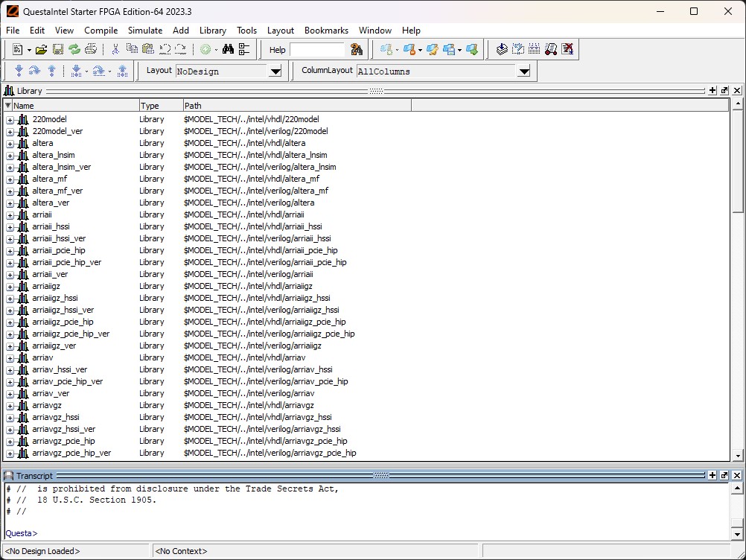The image size is (746, 560).
Task: Open the Window menu
Action: (375, 30)
